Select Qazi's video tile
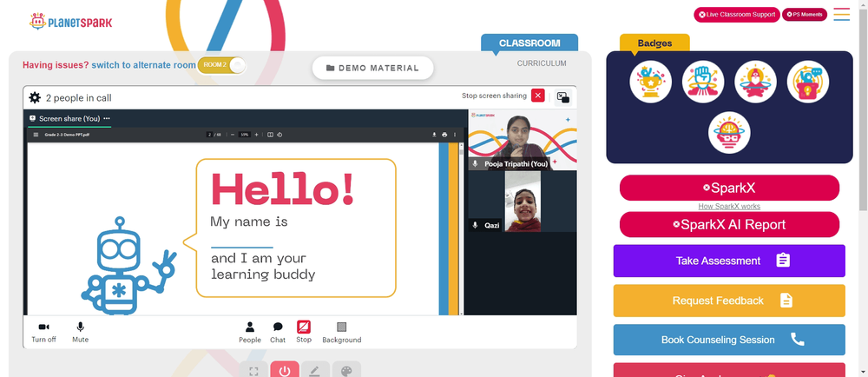Viewport: 868px width, 377px height. (x=523, y=201)
